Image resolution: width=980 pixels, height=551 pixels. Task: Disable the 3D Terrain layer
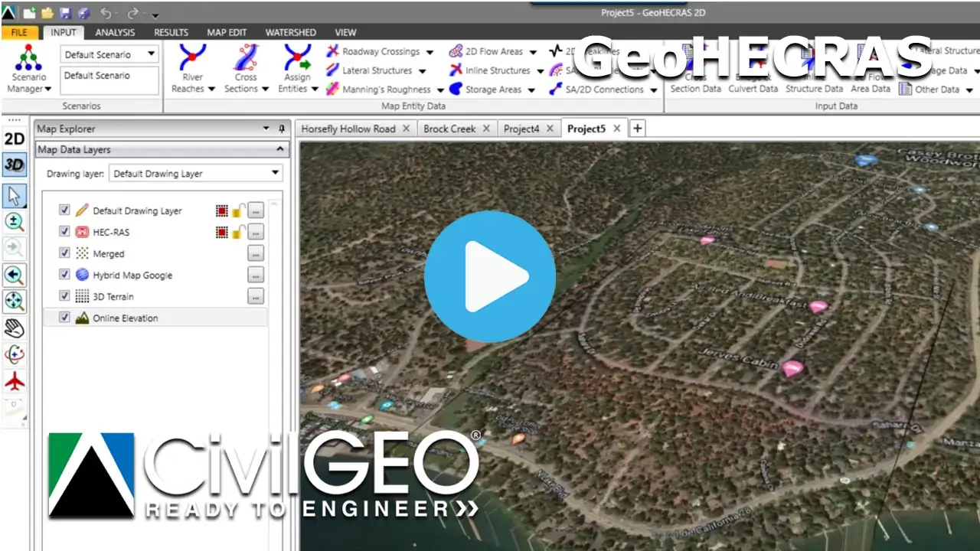coord(64,296)
